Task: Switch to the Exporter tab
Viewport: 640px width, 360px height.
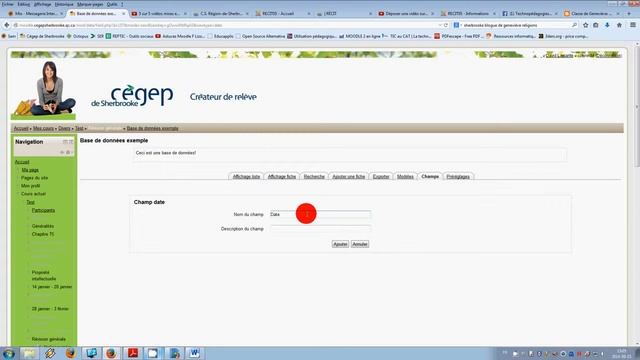Action: point(381,177)
